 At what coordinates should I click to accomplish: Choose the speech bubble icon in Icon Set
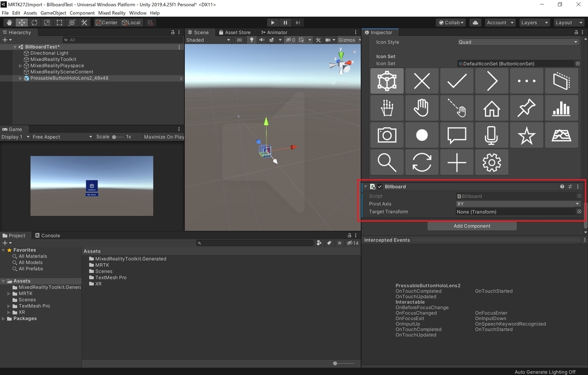[x=457, y=135]
